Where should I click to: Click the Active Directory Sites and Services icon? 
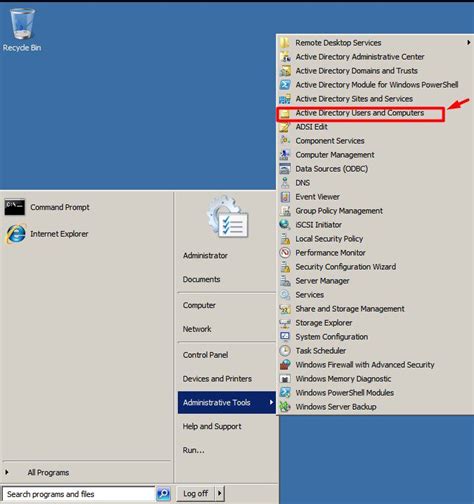point(285,99)
